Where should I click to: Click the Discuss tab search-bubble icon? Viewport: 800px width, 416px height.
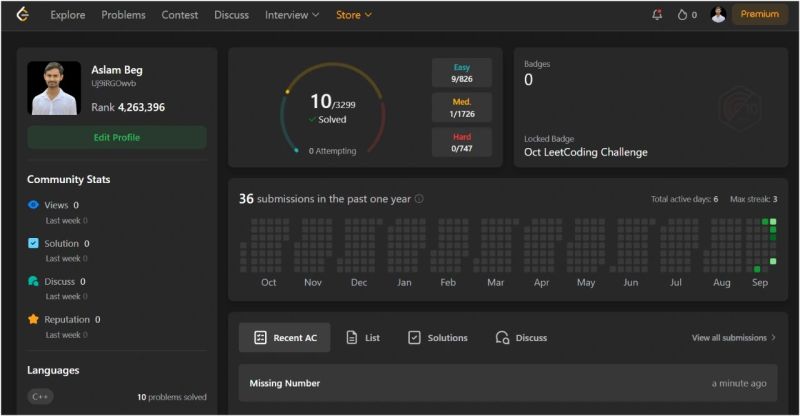[x=502, y=337]
